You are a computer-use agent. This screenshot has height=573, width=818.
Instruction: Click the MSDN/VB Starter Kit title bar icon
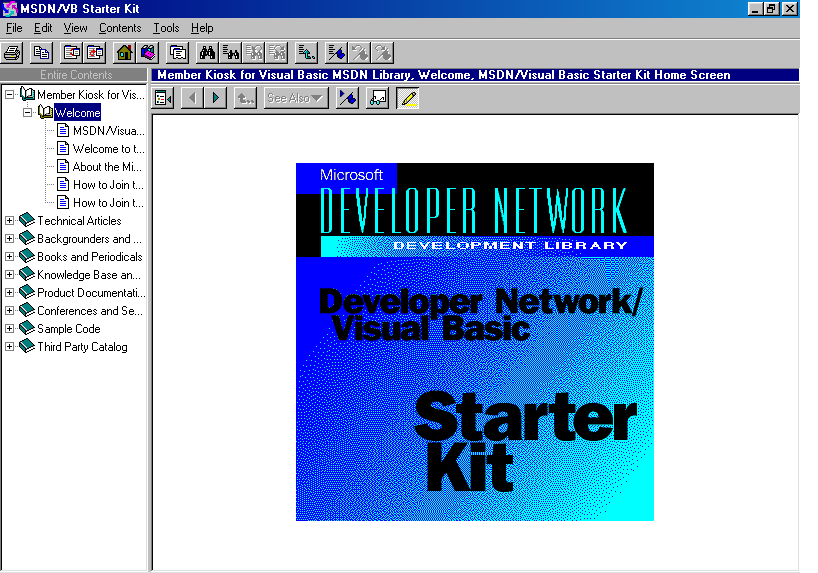tap(9, 9)
